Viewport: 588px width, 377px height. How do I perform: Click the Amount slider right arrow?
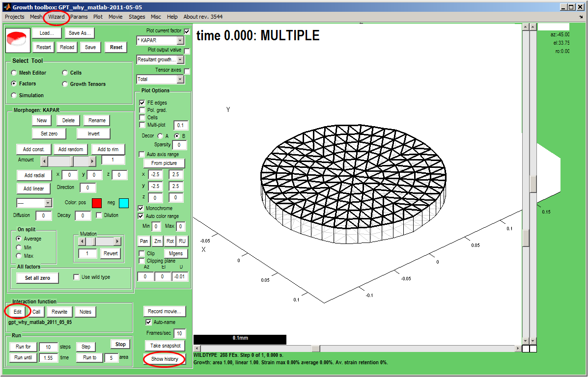92,161
